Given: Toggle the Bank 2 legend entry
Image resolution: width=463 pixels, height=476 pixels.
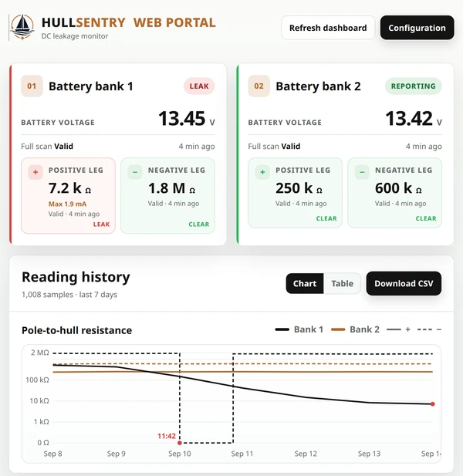Looking at the screenshot, I should (355, 329).
